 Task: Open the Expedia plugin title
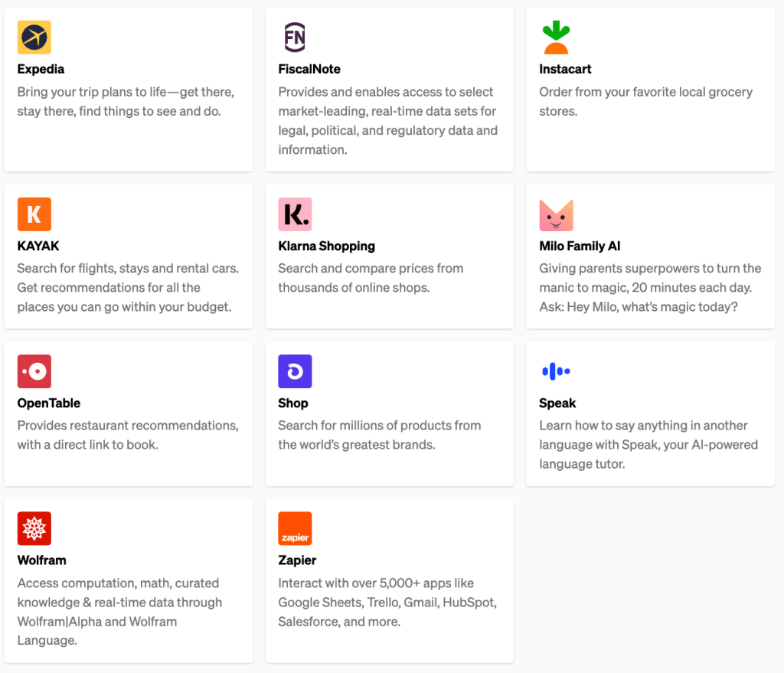coord(41,69)
